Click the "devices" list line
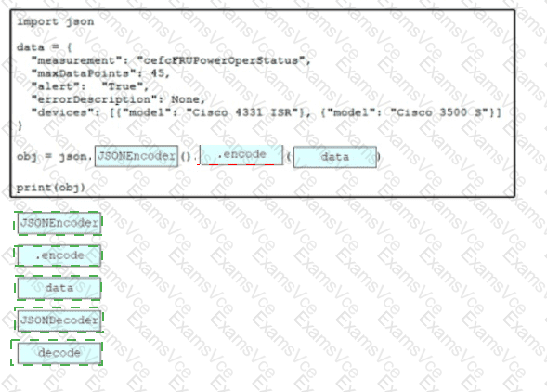 (x=267, y=112)
